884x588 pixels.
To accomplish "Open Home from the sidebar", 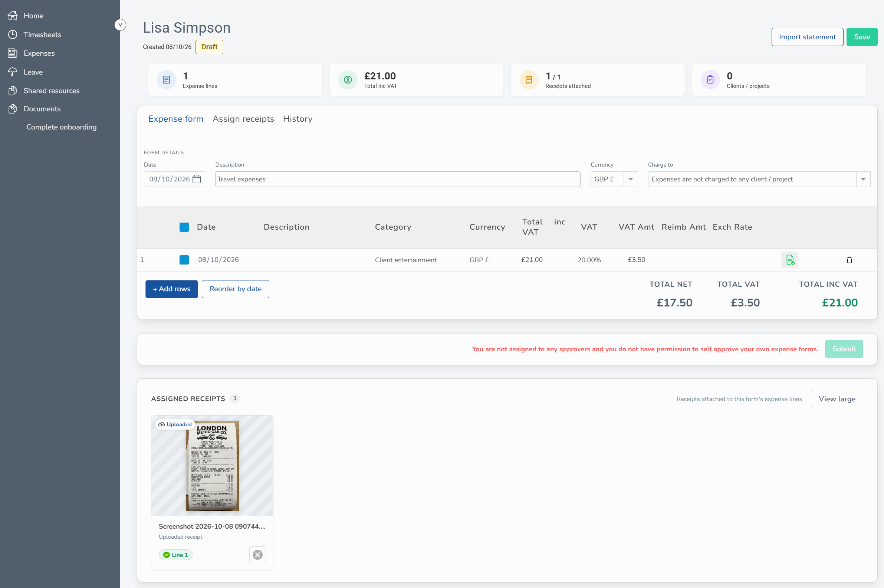I will [33, 16].
